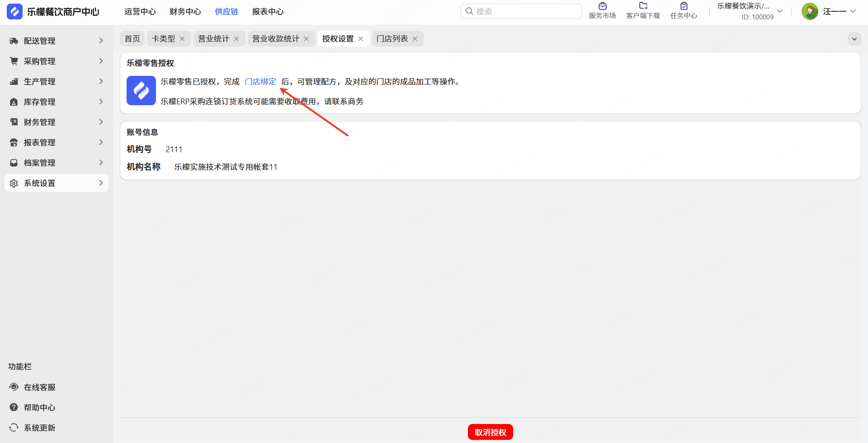Click the red 取消授权 button

pos(491,432)
